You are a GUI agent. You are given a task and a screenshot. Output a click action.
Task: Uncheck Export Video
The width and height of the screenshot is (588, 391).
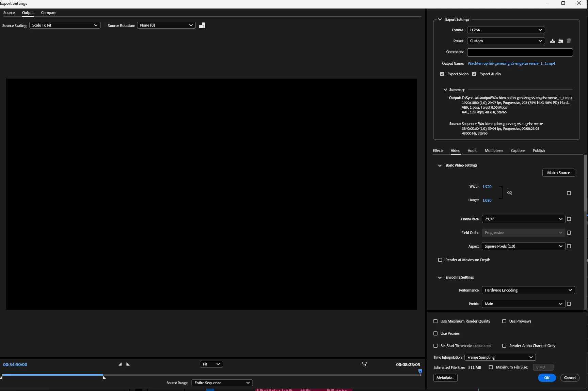tap(442, 74)
